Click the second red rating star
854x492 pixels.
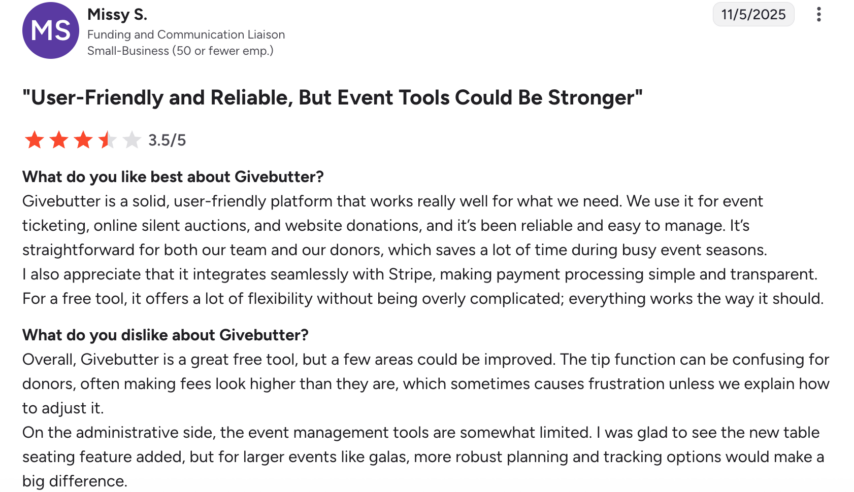coord(59,140)
